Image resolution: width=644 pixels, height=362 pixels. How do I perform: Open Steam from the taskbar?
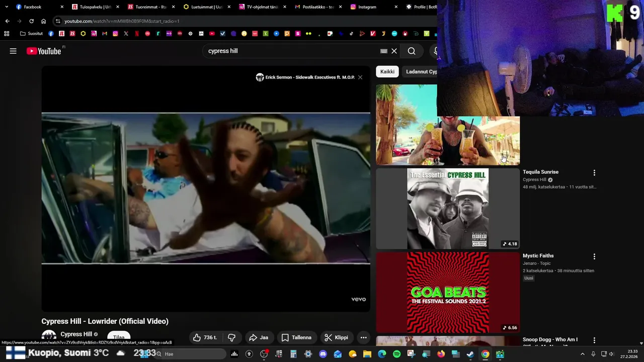point(470,354)
